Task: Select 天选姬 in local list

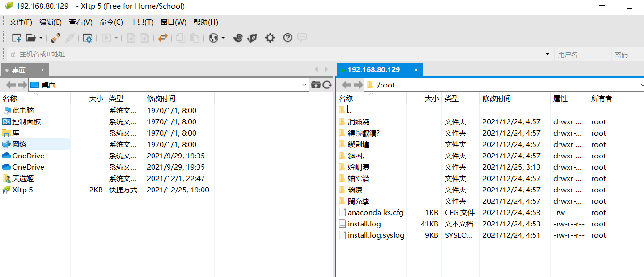Action: tap(23, 178)
